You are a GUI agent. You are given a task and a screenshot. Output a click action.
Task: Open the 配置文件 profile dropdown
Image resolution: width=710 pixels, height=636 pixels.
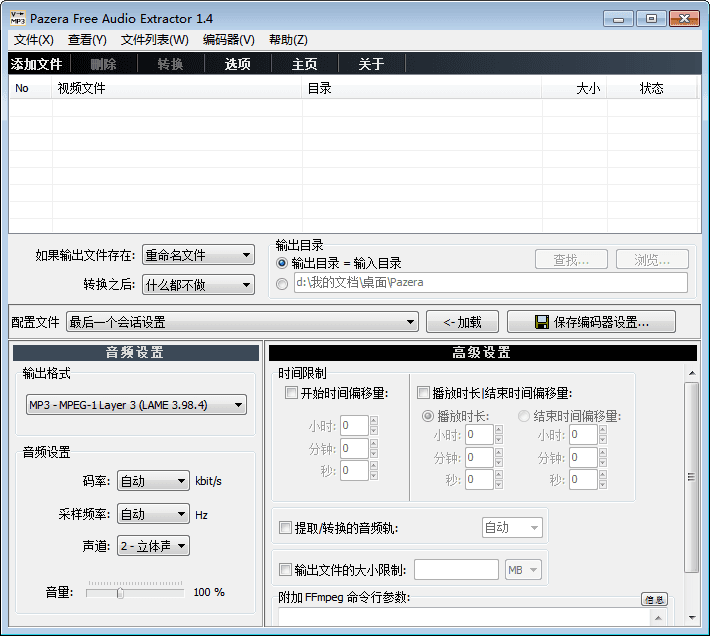[242, 322]
